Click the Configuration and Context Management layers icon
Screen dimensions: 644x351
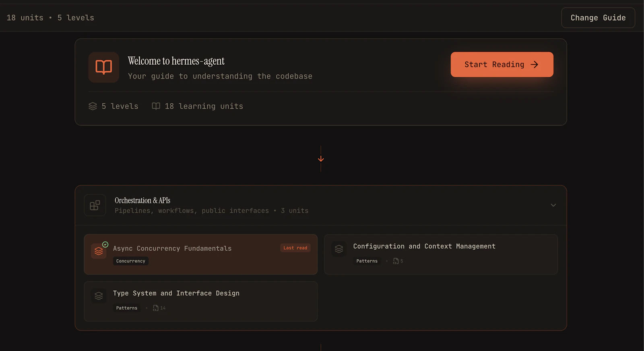click(x=339, y=249)
